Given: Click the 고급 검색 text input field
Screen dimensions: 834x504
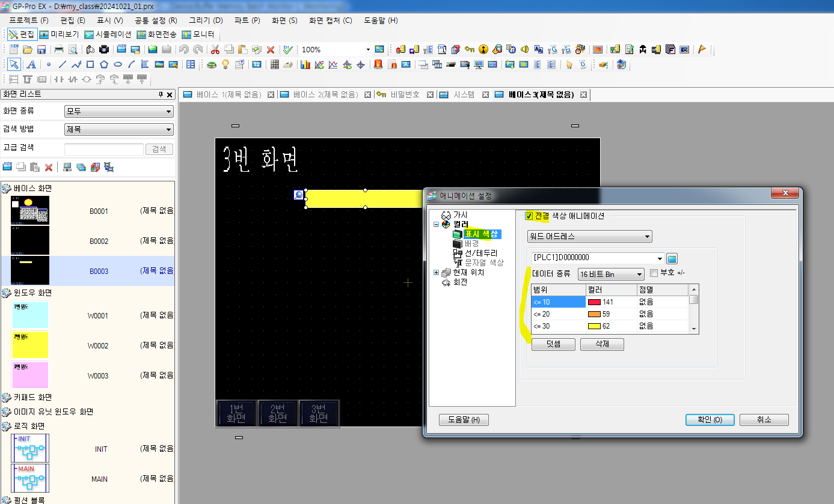Looking at the screenshot, I should tap(104, 149).
